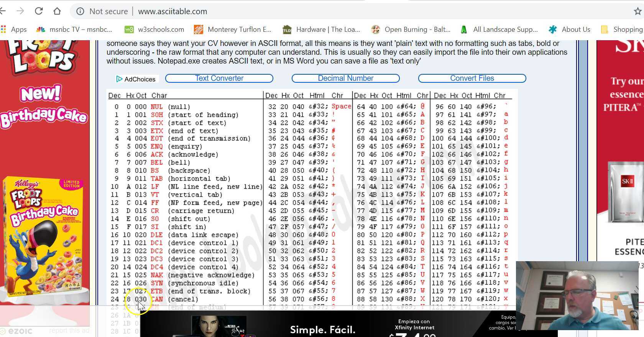This screenshot has height=337, width=644.
Task: Bookmark this page with the star icon
Action: point(638,11)
